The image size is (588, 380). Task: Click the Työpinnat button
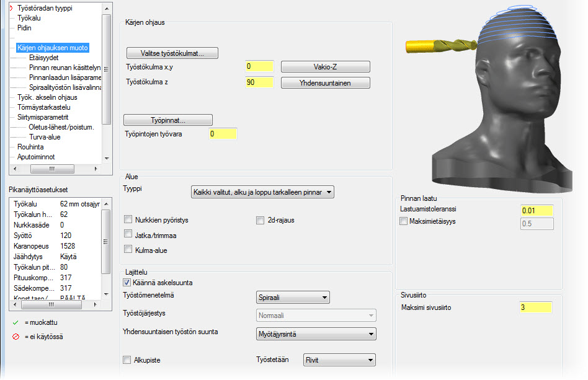168,120
